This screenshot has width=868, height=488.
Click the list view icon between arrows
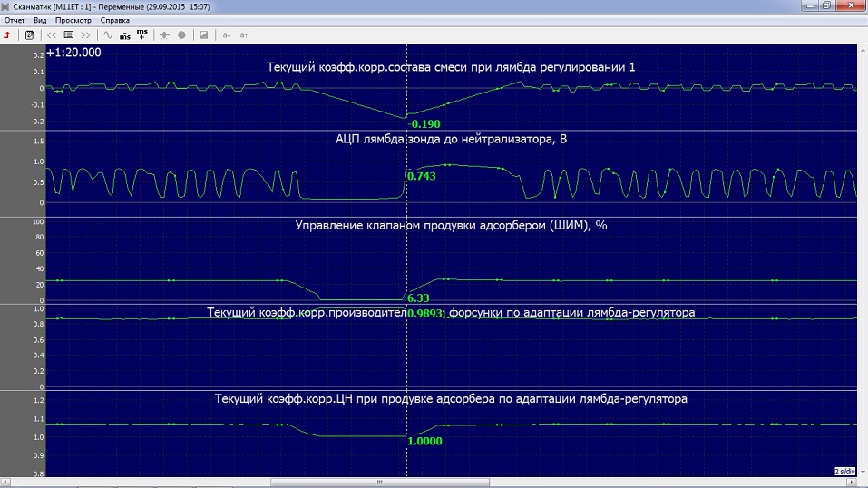tap(69, 34)
